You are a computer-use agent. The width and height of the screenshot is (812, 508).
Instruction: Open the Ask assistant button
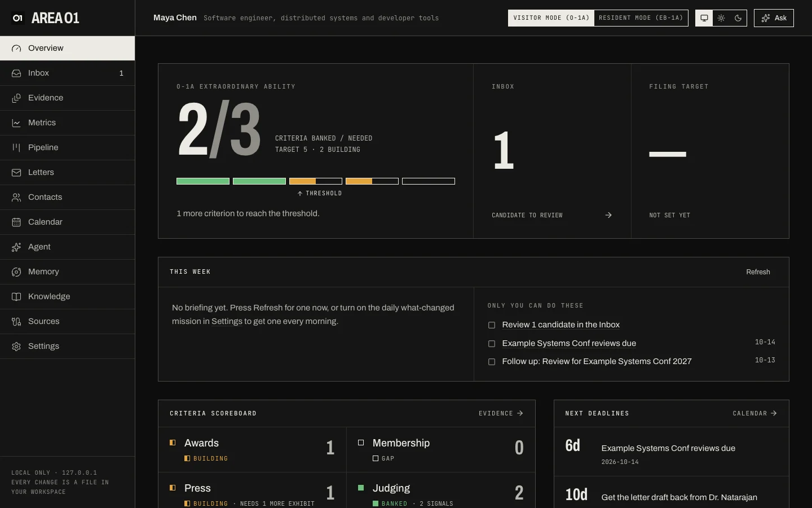(x=774, y=18)
